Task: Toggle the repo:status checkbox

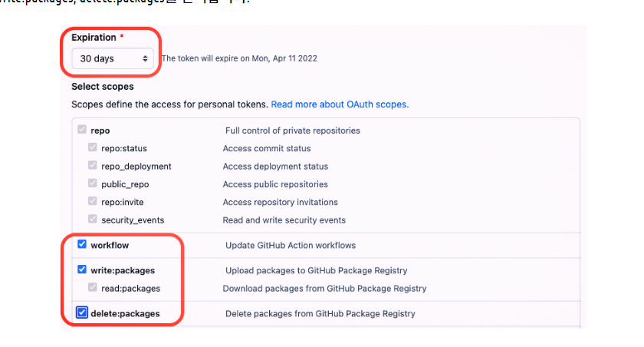Action: (93, 148)
